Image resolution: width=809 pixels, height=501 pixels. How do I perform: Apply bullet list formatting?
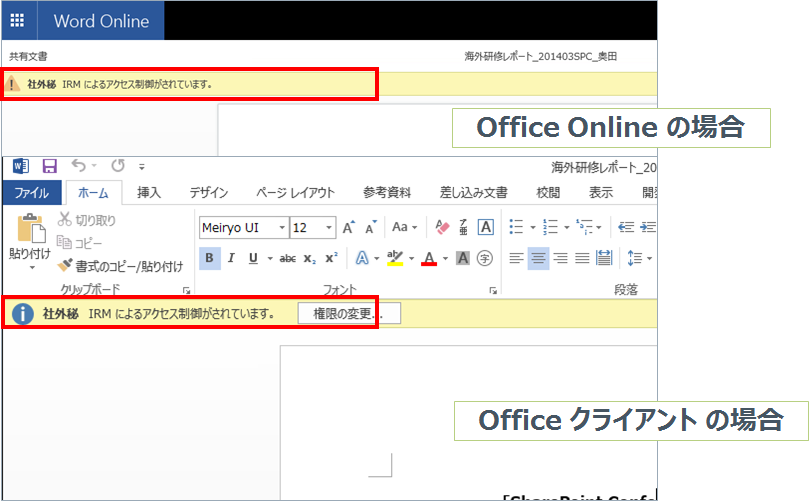(516, 227)
